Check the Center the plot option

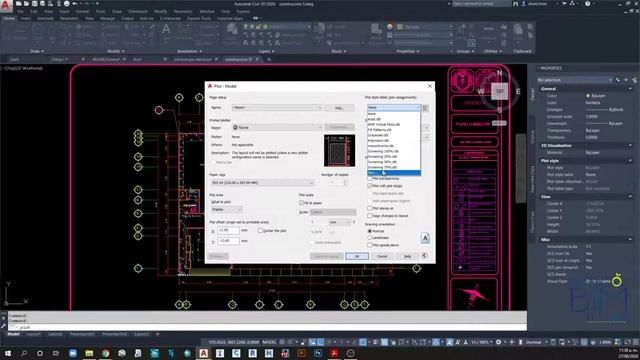[x=260, y=231]
